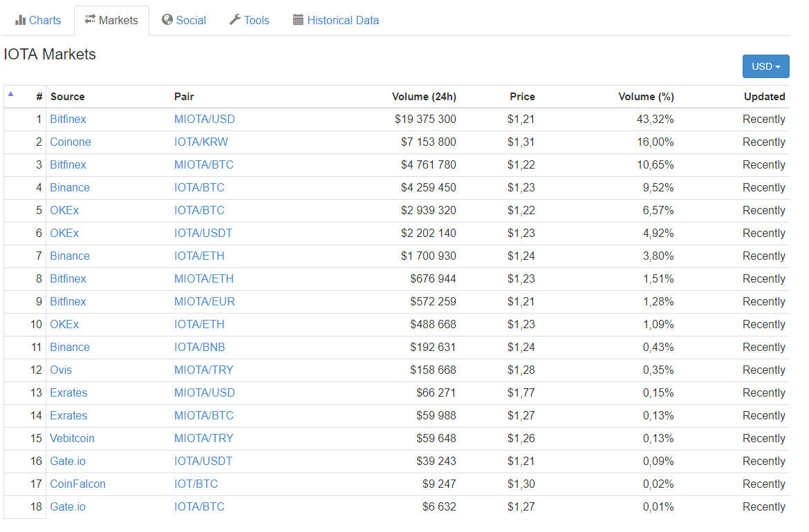Screen dimensions: 809x532
Task: Open the IOTA/BTC pair in row 5
Action: tap(199, 210)
